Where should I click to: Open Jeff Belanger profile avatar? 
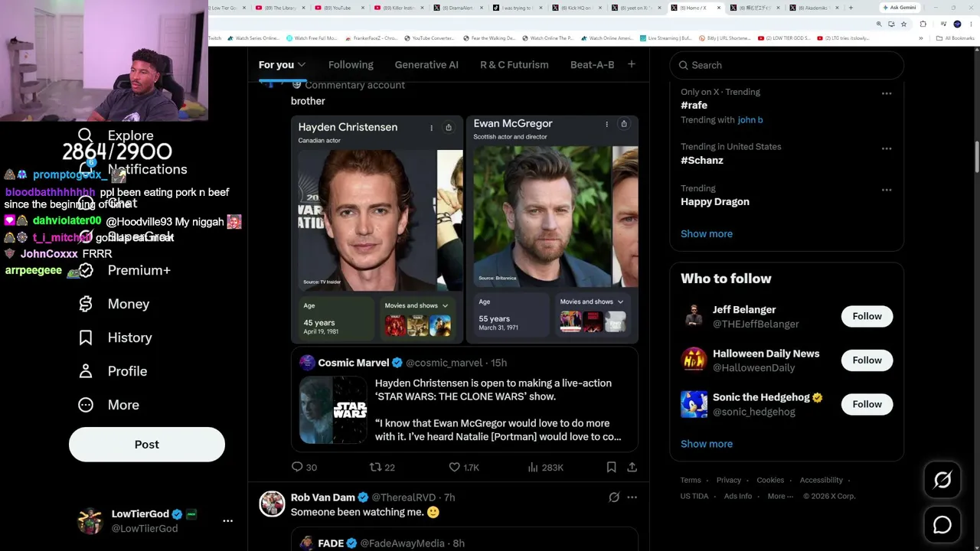point(694,316)
